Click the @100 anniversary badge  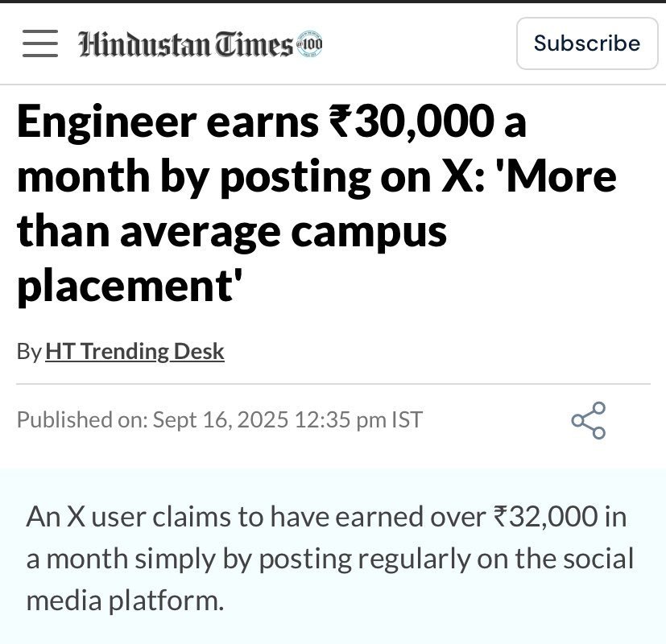point(309,43)
